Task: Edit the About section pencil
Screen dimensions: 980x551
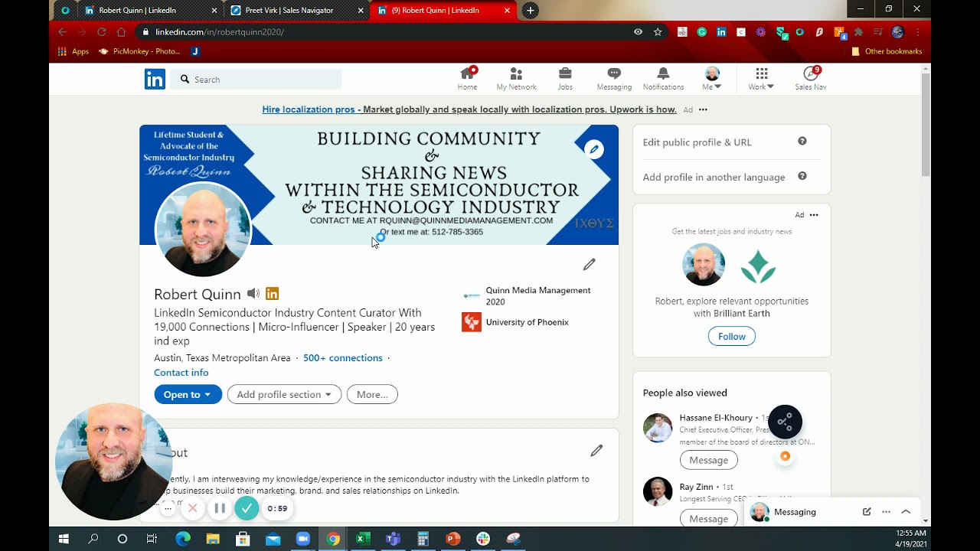Action: click(596, 451)
